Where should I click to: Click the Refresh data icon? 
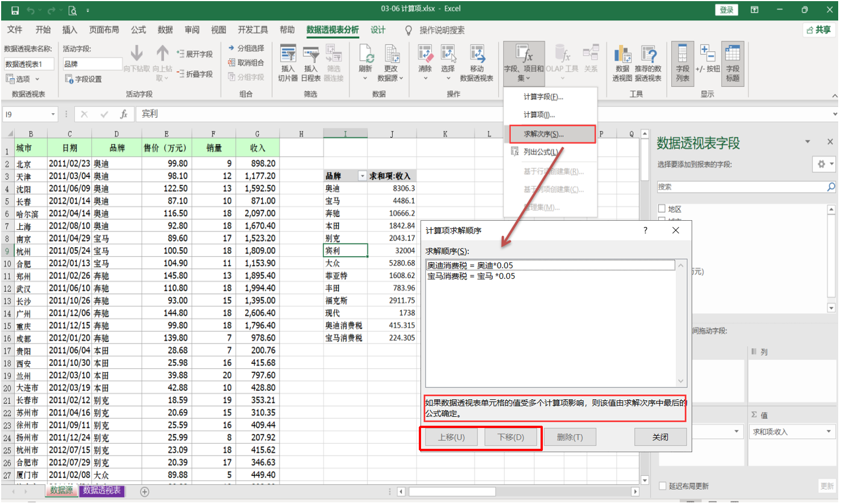click(366, 54)
